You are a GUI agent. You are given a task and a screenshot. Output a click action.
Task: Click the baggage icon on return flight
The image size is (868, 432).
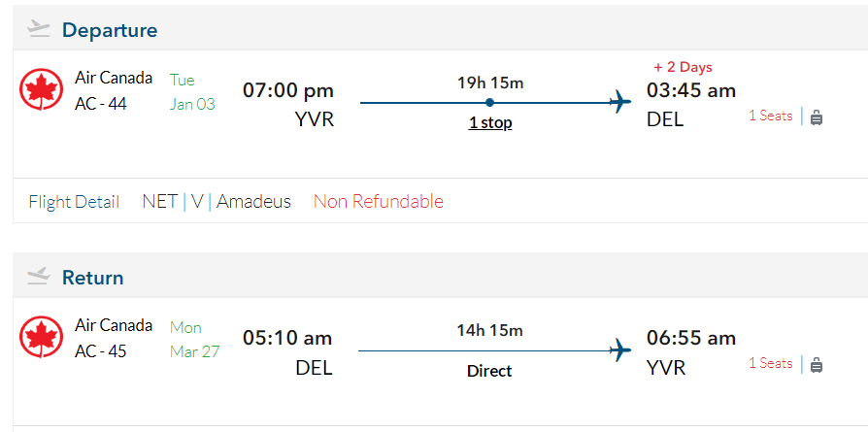(x=816, y=364)
